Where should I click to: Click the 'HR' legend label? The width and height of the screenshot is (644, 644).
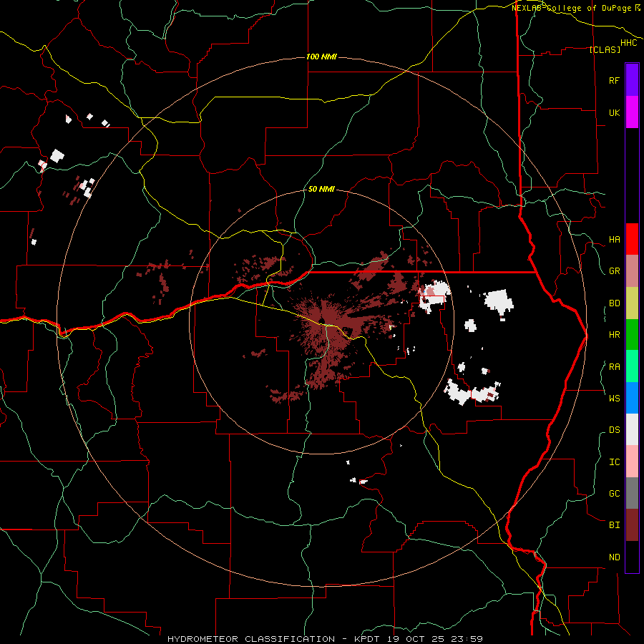pyautogui.click(x=614, y=335)
